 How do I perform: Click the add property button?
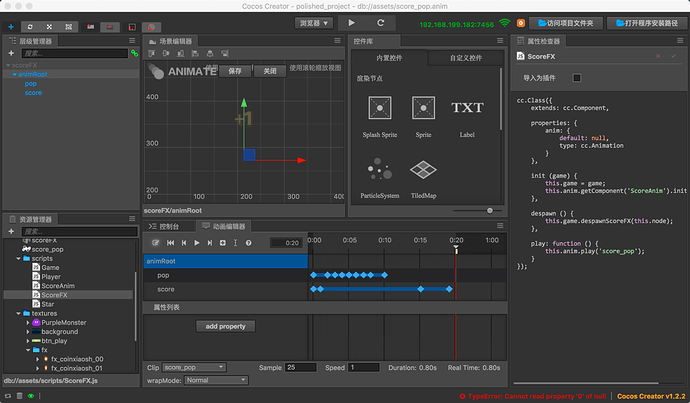click(225, 326)
